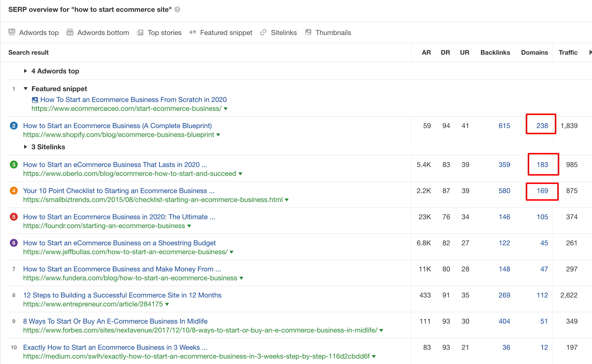The image size is (592, 364).
Task: Click the shopify.com ecommerce-business-blueprint URL
Action: pyautogui.click(x=119, y=135)
